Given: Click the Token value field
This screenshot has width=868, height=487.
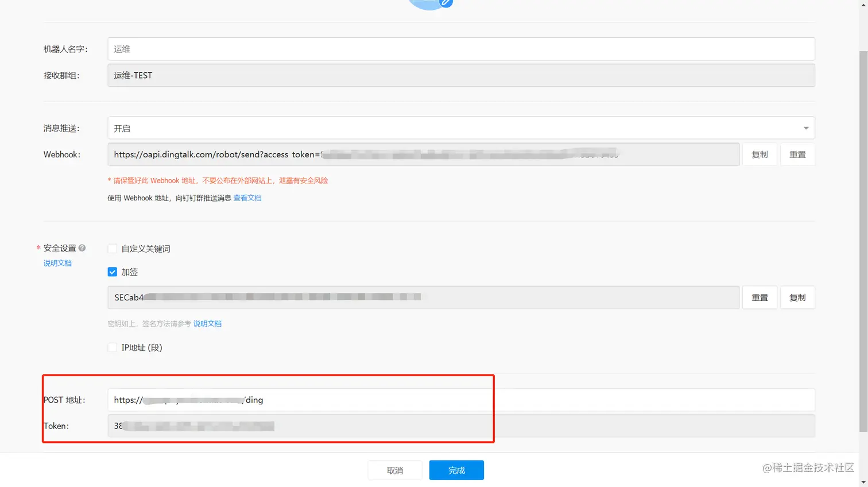Looking at the screenshot, I should 461,426.
